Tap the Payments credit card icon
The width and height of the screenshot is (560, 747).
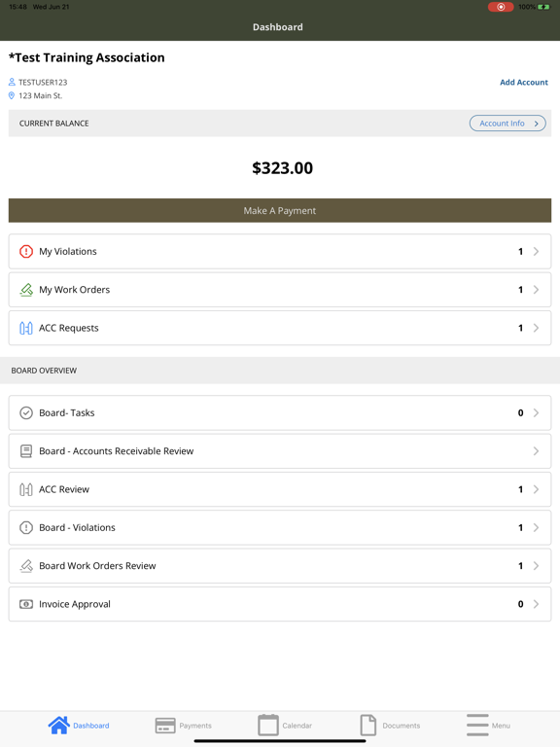(165, 726)
